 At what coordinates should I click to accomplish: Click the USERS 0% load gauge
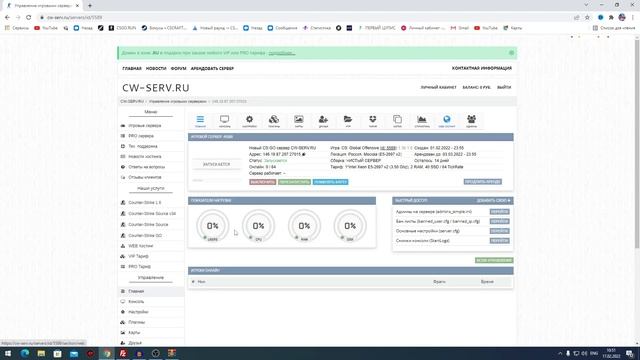tap(213, 226)
